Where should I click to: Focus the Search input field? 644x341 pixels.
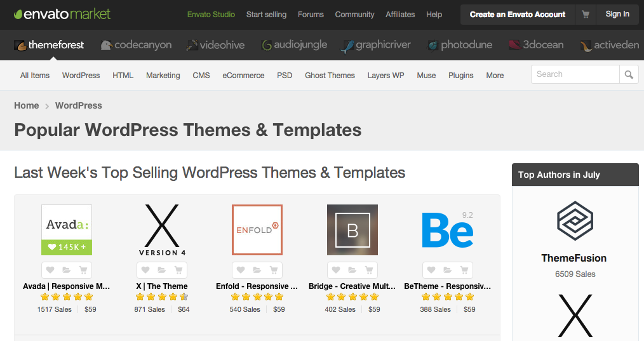[575, 74]
